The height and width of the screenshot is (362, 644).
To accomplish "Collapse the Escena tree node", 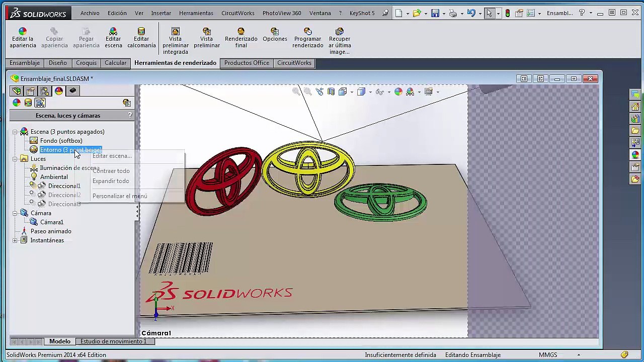I will pos(15,132).
